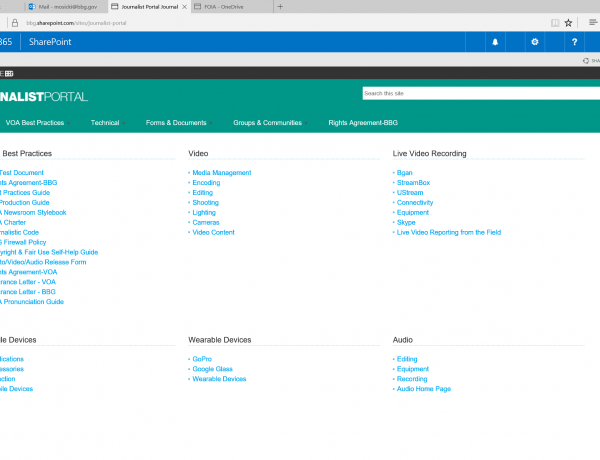
Task: Open the GoPro link
Action: [x=202, y=359]
